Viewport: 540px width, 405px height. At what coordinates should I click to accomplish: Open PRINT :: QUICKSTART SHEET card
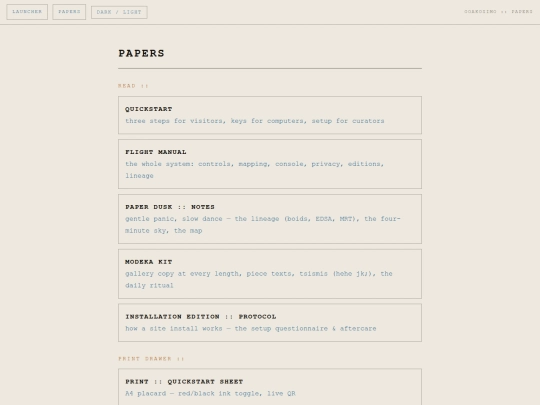click(x=270, y=387)
